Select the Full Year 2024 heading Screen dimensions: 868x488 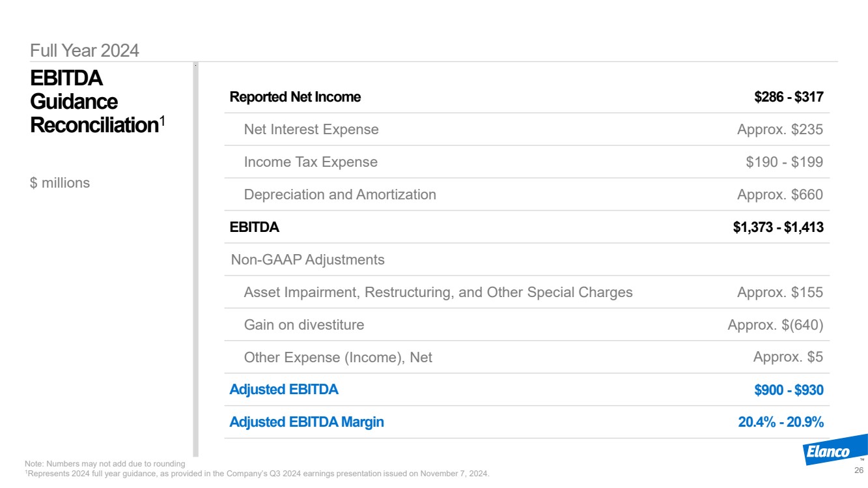pos(85,50)
